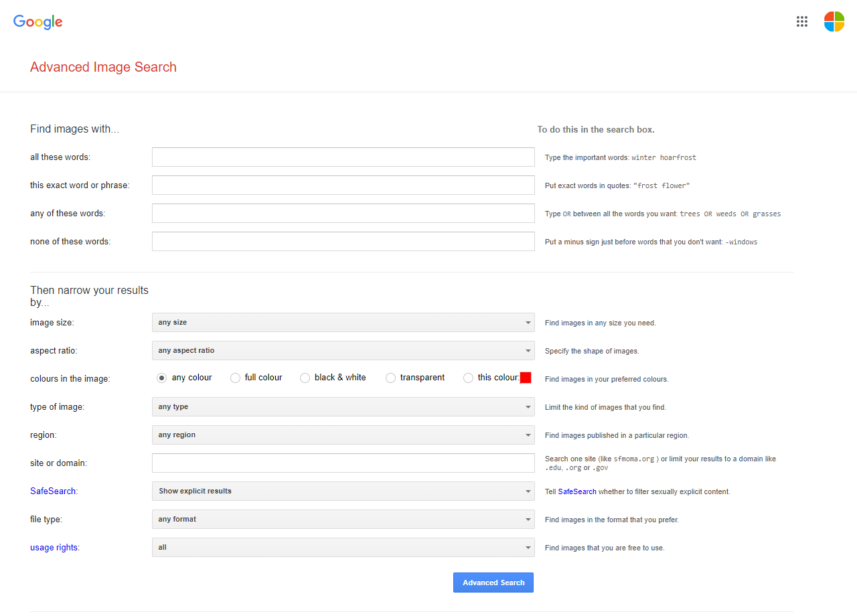Click the 'aspect ratio:' label
Image resolution: width=857 pixels, height=616 pixels.
click(x=54, y=350)
